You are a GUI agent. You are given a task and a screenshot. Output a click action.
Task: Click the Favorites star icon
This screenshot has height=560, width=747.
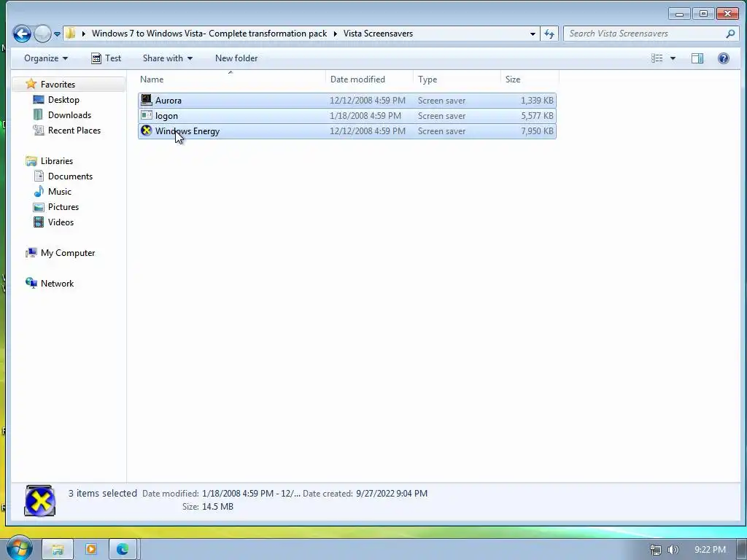pos(31,84)
